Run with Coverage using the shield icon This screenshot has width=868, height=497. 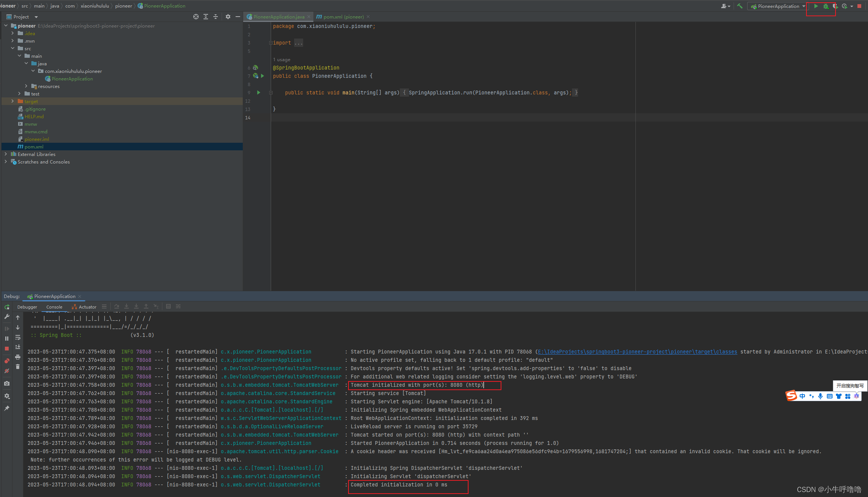[835, 6]
